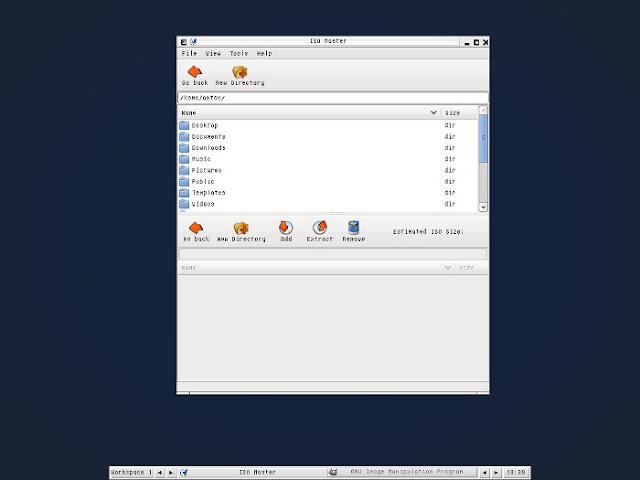
Task: Click the file list scrollbar down arrow
Action: click(x=483, y=207)
